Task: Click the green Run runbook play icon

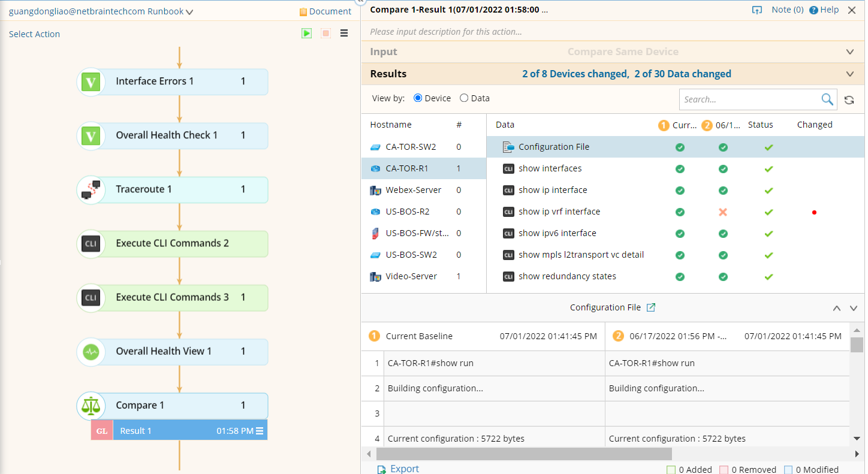Action: pos(306,34)
